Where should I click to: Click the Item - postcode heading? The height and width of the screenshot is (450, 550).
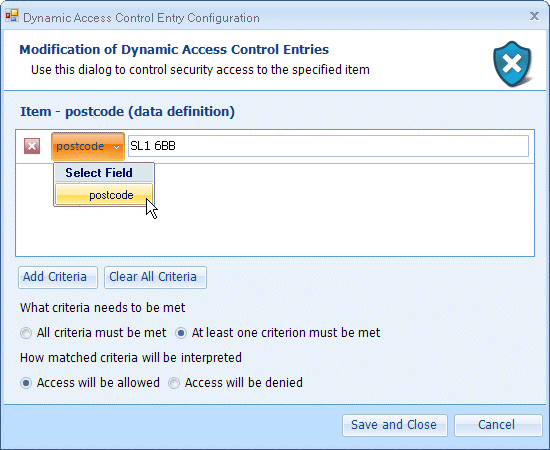pos(128,112)
